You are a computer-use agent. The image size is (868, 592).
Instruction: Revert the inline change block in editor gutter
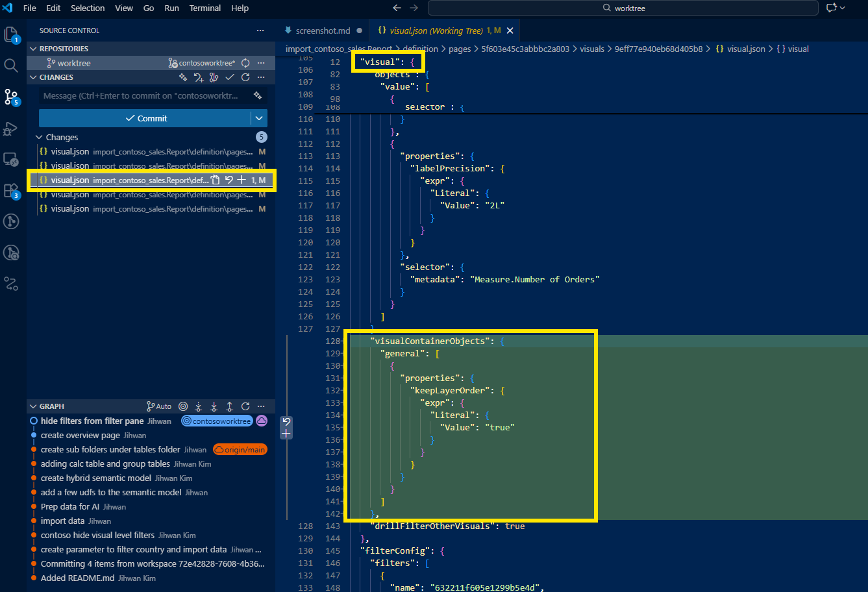pyautogui.click(x=286, y=421)
